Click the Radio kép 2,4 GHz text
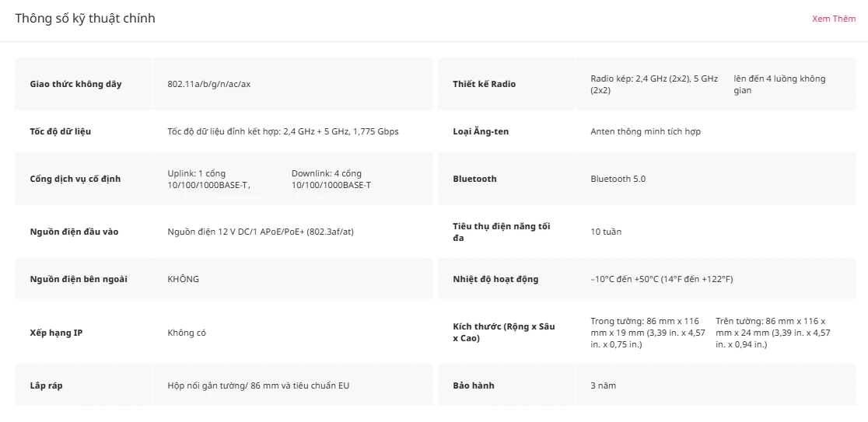This screenshot has width=868, height=422. (654, 84)
